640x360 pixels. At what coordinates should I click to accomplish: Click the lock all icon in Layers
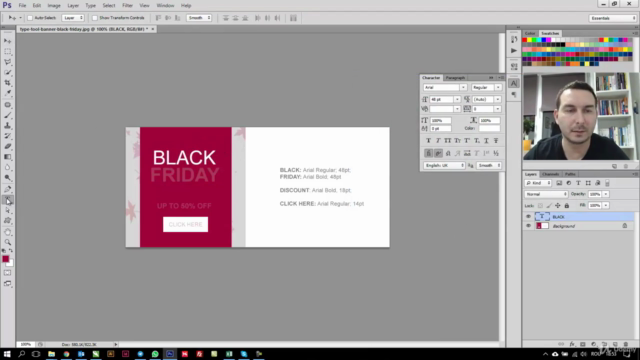pos(567,205)
